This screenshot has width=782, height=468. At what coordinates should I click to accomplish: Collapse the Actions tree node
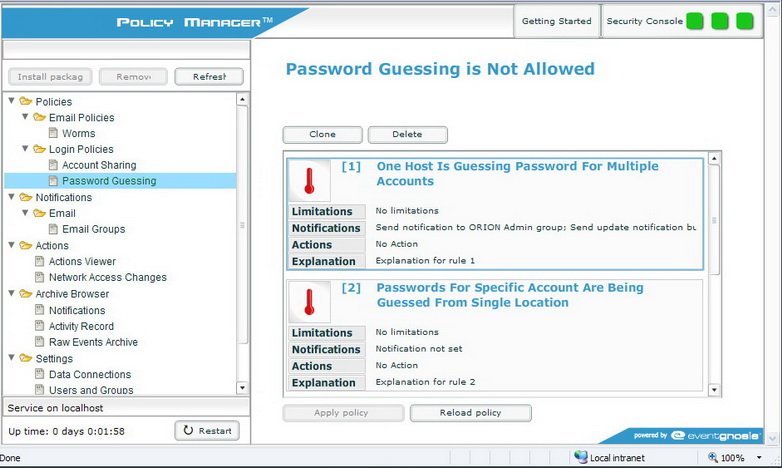point(11,244)
